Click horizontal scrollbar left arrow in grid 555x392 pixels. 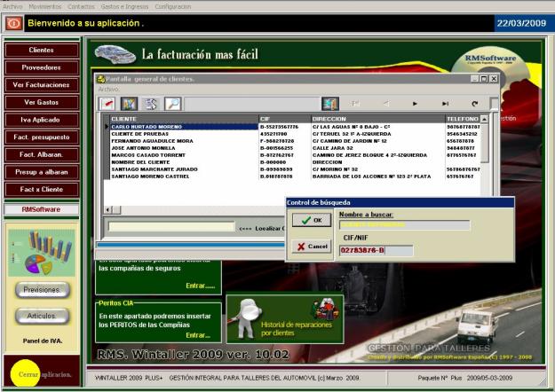click(x=108, y=210)
